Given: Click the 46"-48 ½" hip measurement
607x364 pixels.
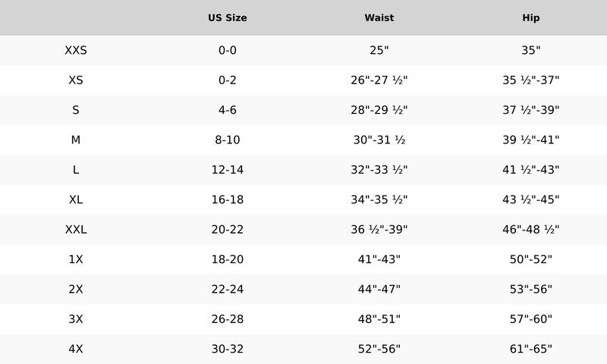Looking at the screenshot, I should [x=531, y=230].
